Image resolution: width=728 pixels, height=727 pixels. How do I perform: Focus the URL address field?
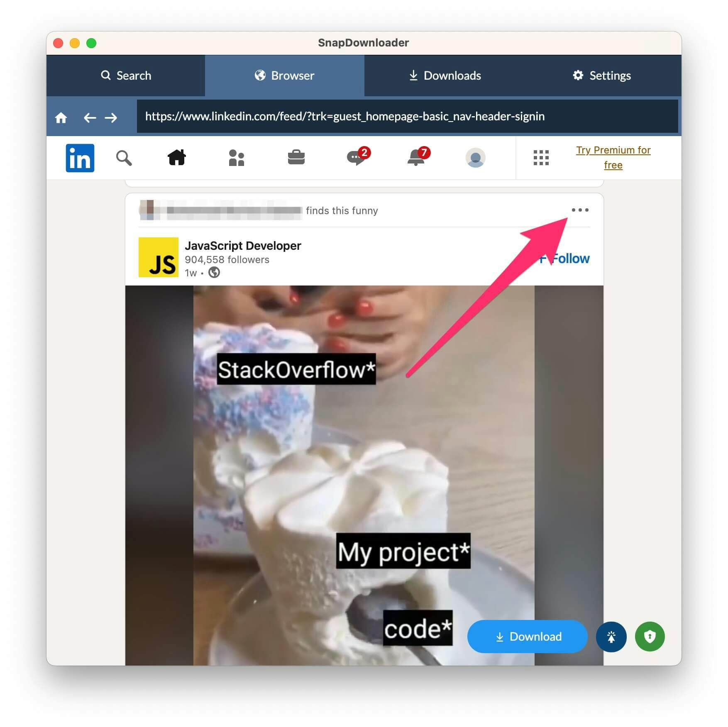pos(407,116)
